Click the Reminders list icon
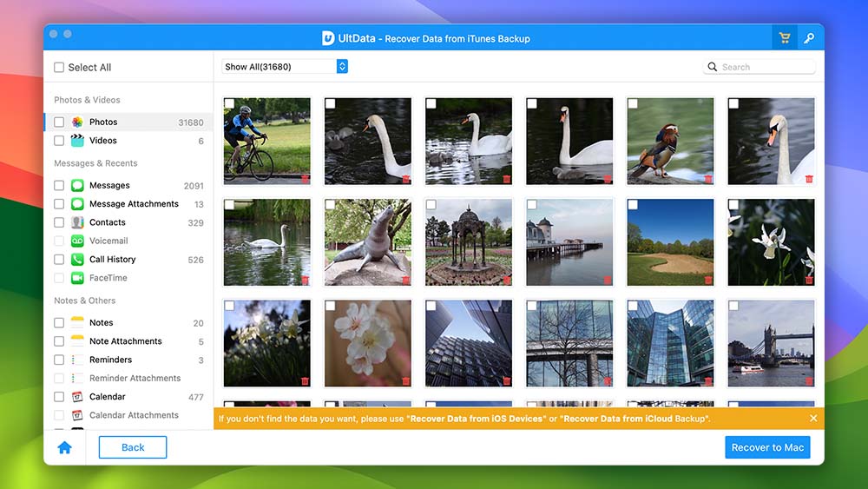 tap(77, 360)
